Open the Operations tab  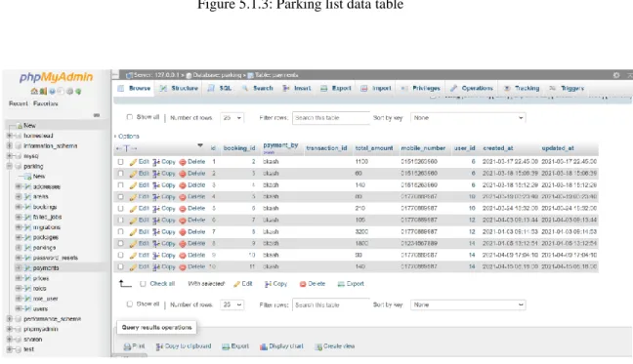pyautogui.click(x=472, y=88)
